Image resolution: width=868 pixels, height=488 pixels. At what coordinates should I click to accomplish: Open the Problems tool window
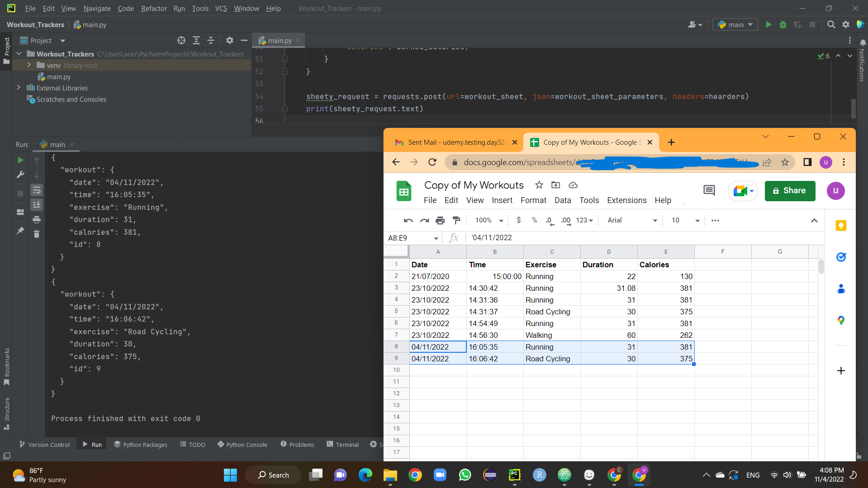[297, 445]
